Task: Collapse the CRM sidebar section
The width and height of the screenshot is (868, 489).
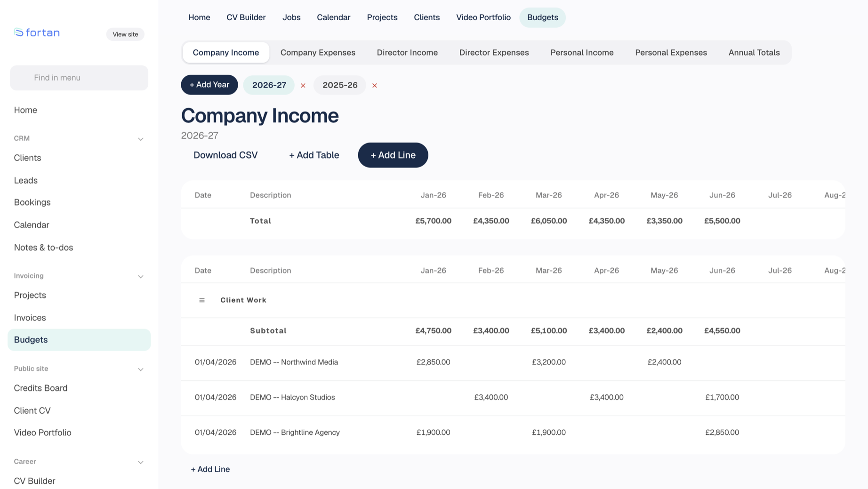Action: click(x=140, y=139)
